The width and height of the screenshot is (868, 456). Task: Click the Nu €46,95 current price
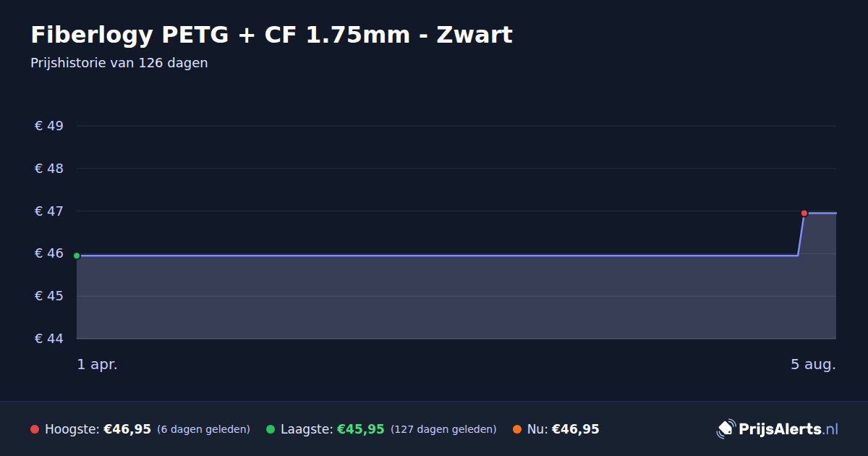(575, 429)
